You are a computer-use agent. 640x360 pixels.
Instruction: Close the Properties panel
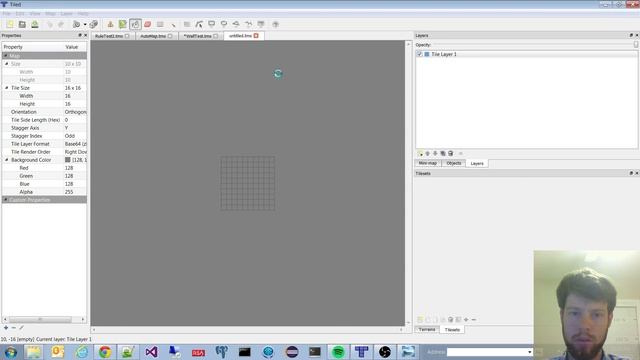click(x=85, y=36)
